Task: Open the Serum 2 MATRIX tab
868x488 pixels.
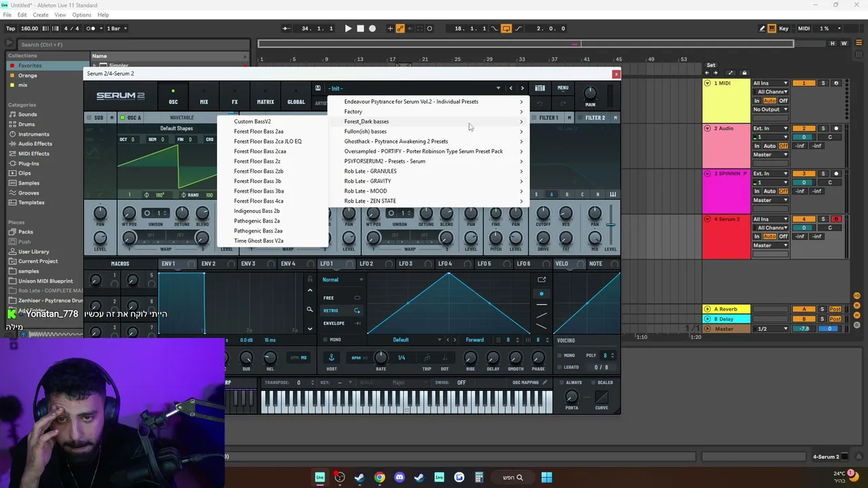Action: pyautogui.click(x=265, y=96)
